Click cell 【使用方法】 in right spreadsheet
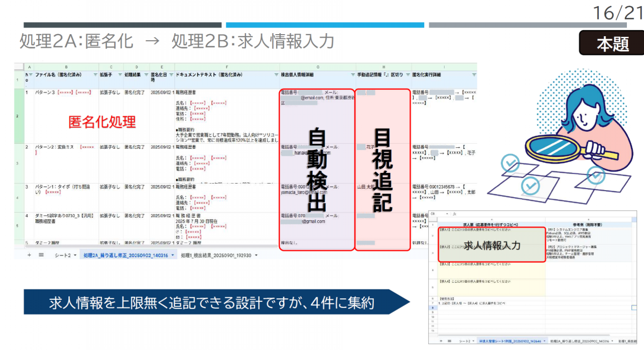 tap(492, 298)
